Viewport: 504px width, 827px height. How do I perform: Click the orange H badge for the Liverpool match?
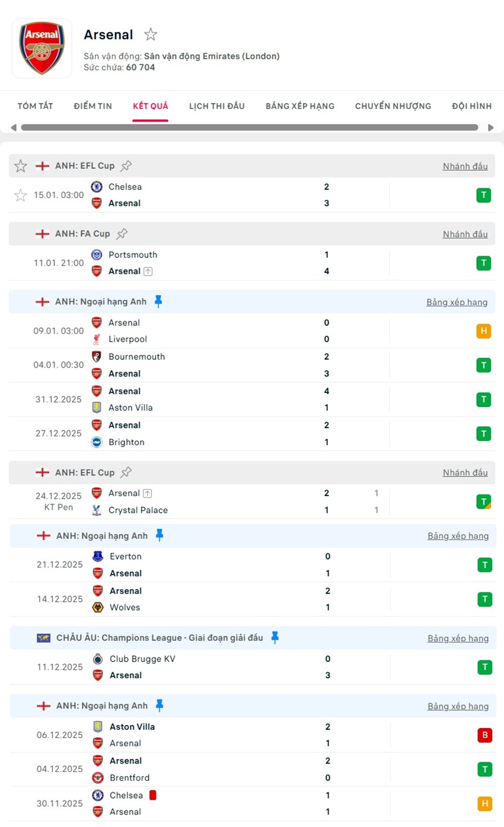(x=483, y=331)
